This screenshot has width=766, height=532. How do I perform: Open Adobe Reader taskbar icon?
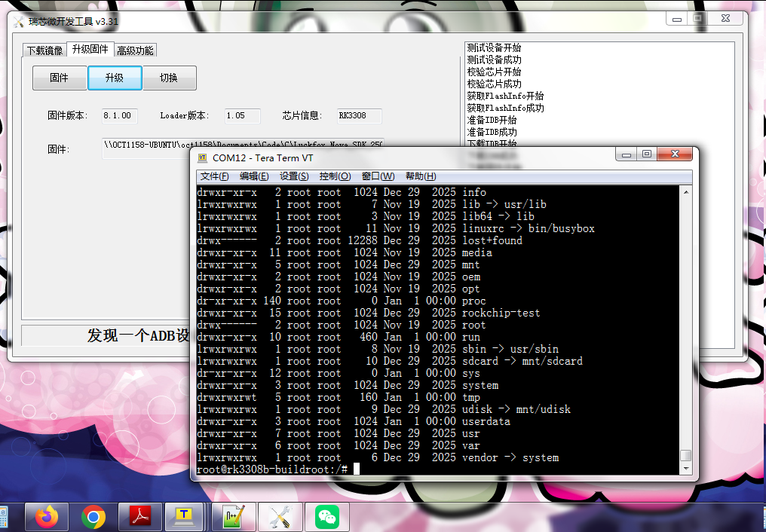[x=140, y=517]
